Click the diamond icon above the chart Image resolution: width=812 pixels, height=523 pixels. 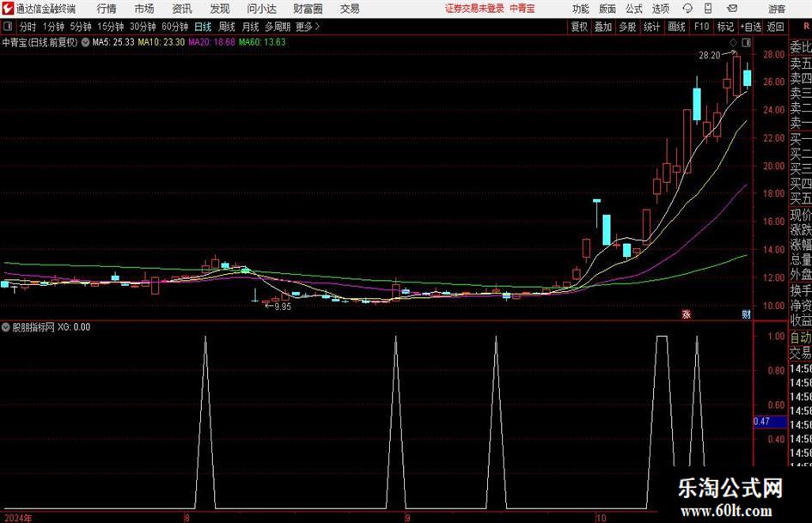[x=733, y=42]
